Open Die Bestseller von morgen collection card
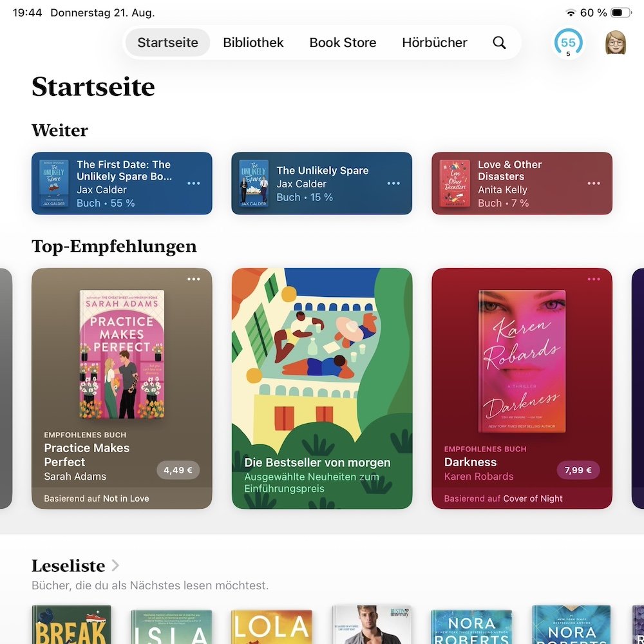The height and width of the screenshot is (644, 644). point(321,388)
